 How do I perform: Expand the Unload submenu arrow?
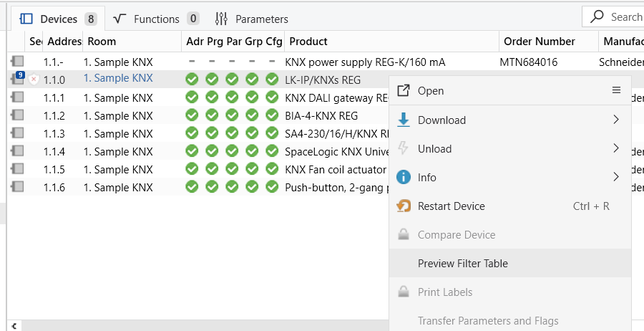tap(616, 148)
